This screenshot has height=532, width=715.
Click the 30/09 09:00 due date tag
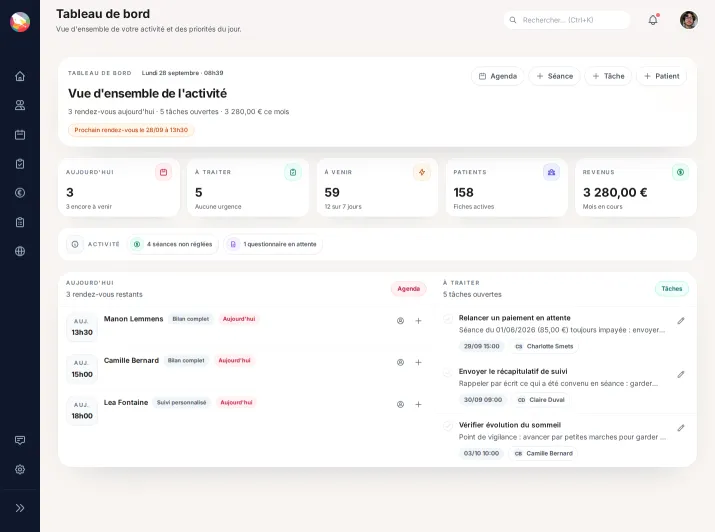coord(483,400)
